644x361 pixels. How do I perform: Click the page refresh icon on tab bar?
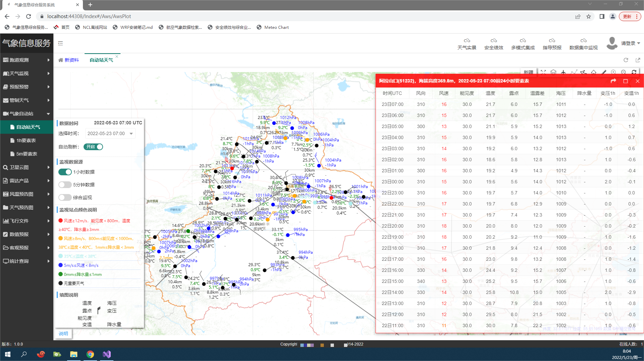click(626, 60)
